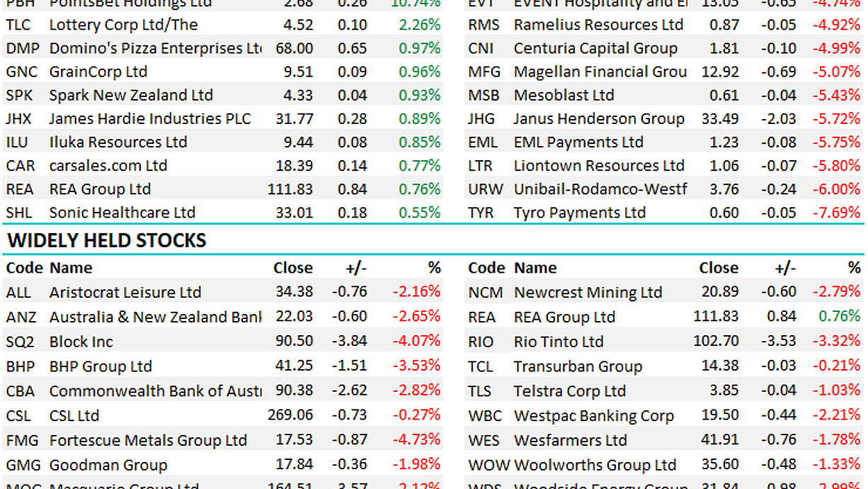
Task: Select Newcrest's -2.79% change
Action: point(836,292)
